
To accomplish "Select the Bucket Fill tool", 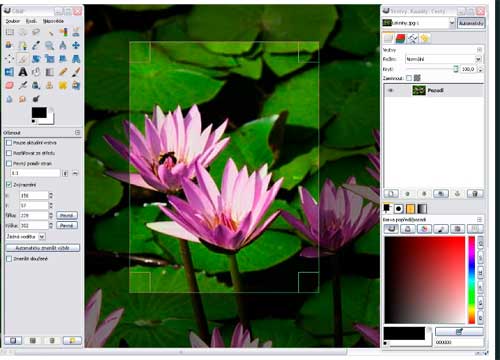I will [x=36, y=72].
